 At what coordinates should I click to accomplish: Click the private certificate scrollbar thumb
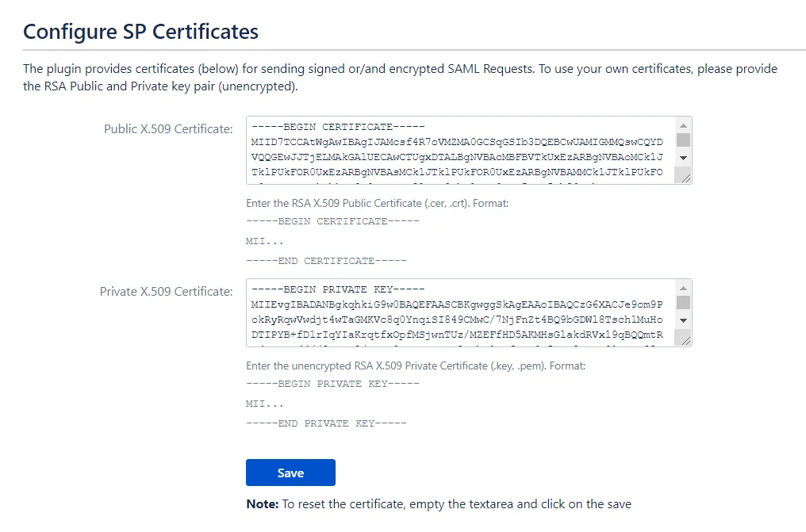tap(683, 302)
